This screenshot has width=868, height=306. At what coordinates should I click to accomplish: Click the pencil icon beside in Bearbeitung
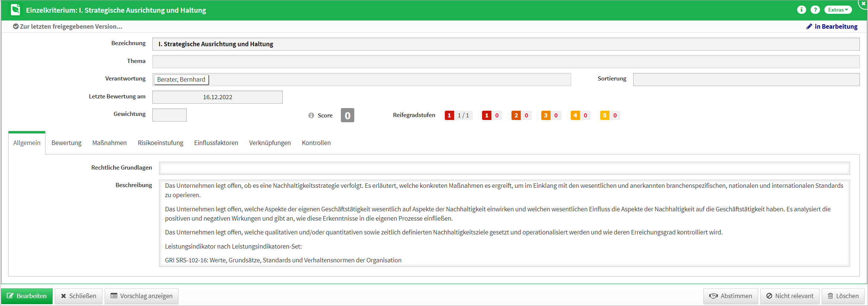pos(809,26)
